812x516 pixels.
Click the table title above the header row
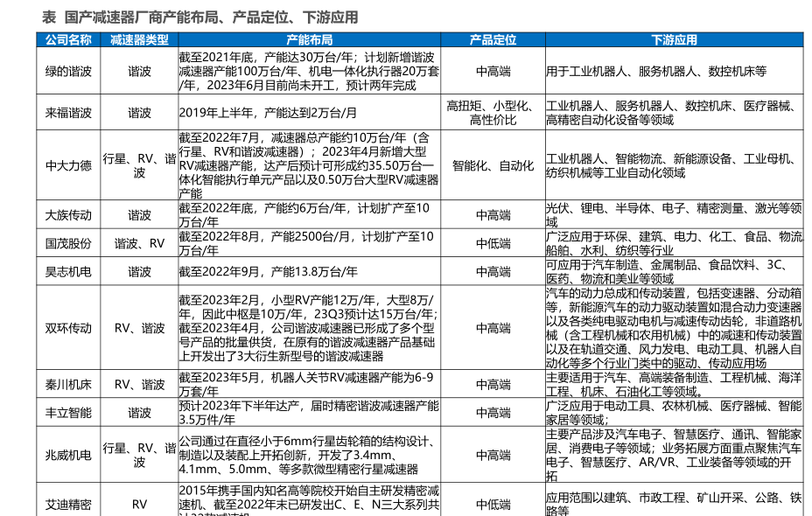(x=200, y=17)
